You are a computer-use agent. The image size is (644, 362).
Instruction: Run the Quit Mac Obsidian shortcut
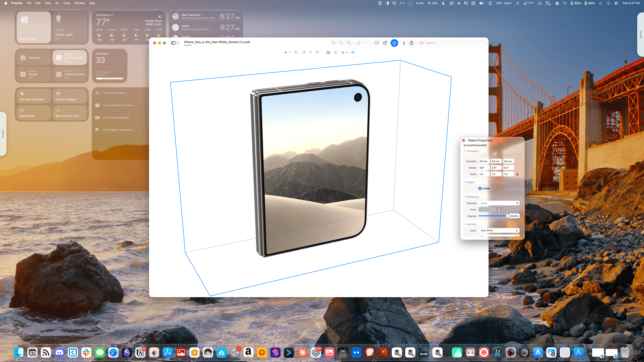[34, 96]
